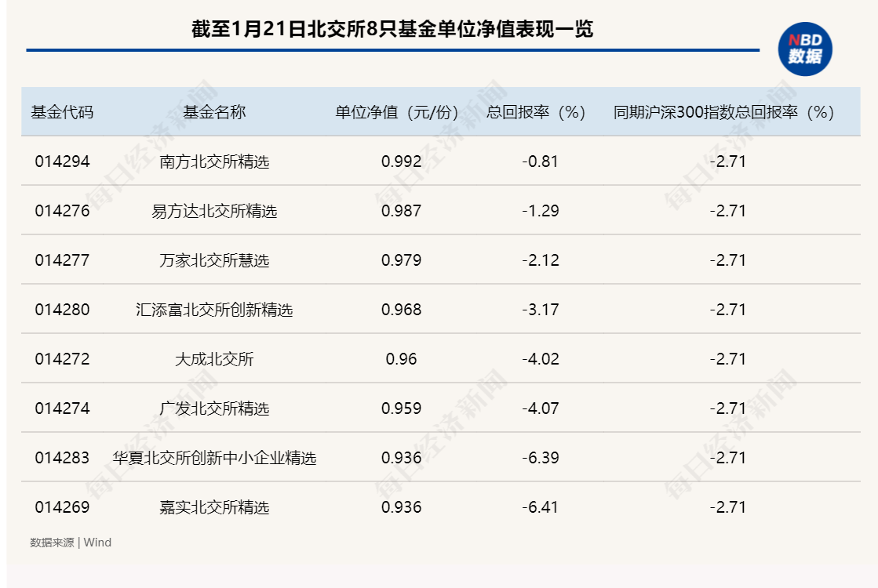The width and height of the screenshot is (878, 588).
Task: Click fund code 014277
Action: click(62, 260)
